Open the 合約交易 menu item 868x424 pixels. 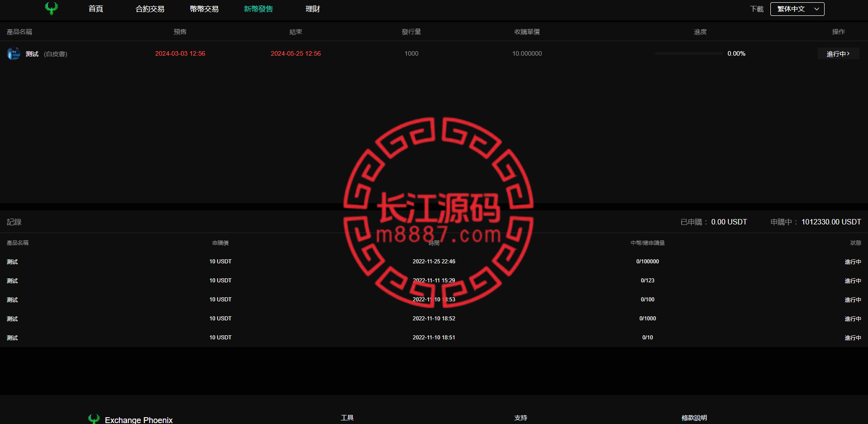coord(150,9)
